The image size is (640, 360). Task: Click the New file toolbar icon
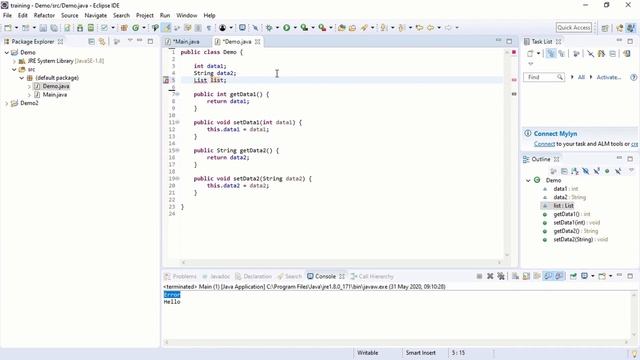[x=8, y=28]
